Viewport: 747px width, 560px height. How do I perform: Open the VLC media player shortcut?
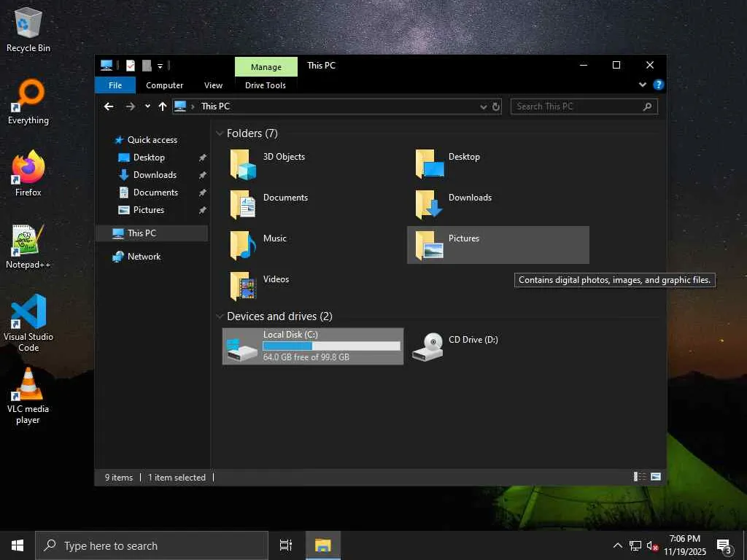[x=28, y=395]
